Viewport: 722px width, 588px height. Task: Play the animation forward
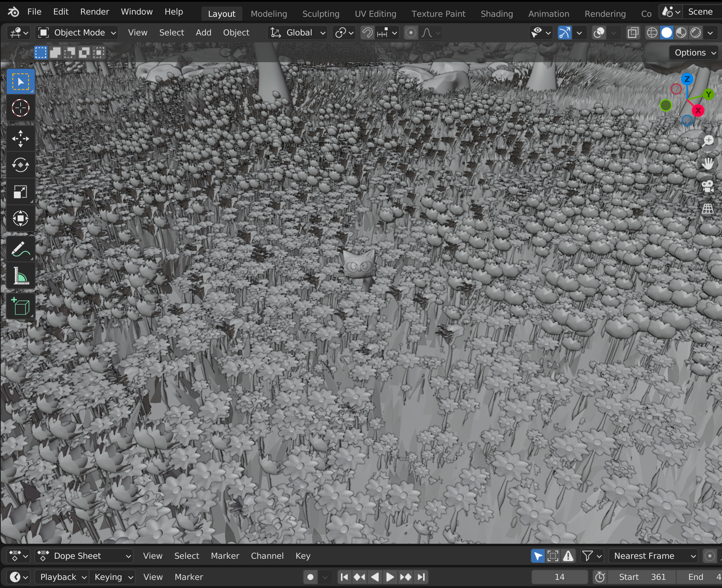point(390,577)
